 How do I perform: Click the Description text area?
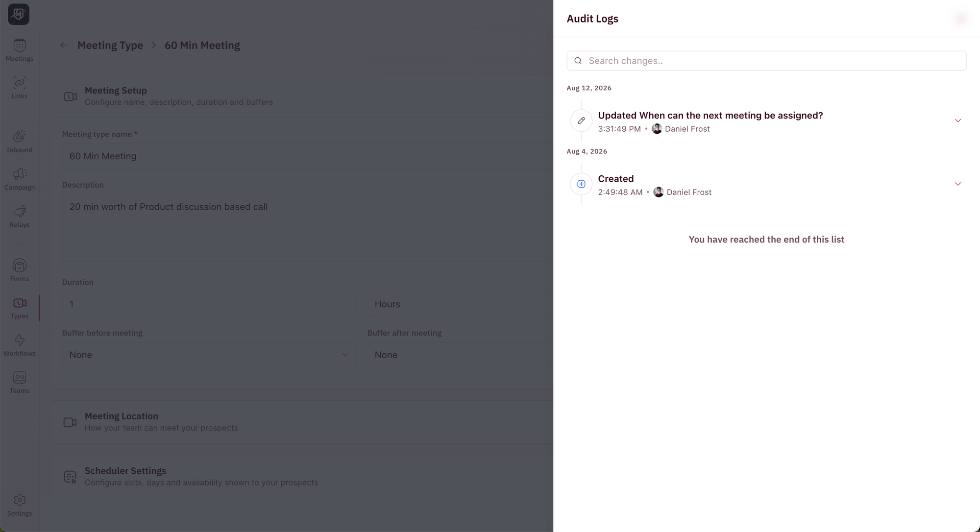(x=308, y=228)
